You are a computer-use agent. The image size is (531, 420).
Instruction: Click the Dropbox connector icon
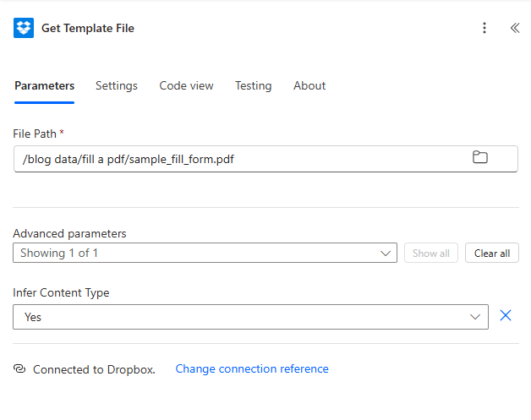click(24, 28)
